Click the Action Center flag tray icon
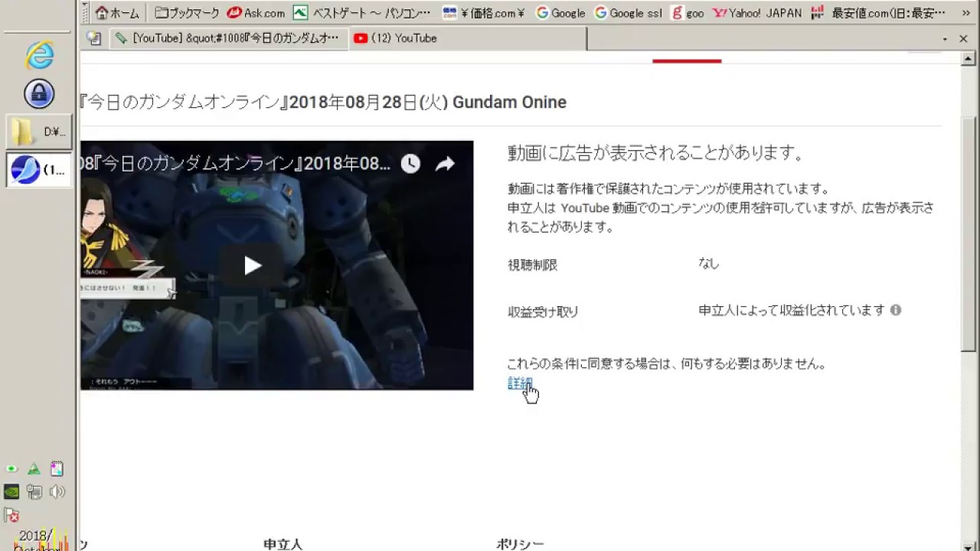Screen dimensions: 980x551 pyautogui.click(x=11, y=515)
